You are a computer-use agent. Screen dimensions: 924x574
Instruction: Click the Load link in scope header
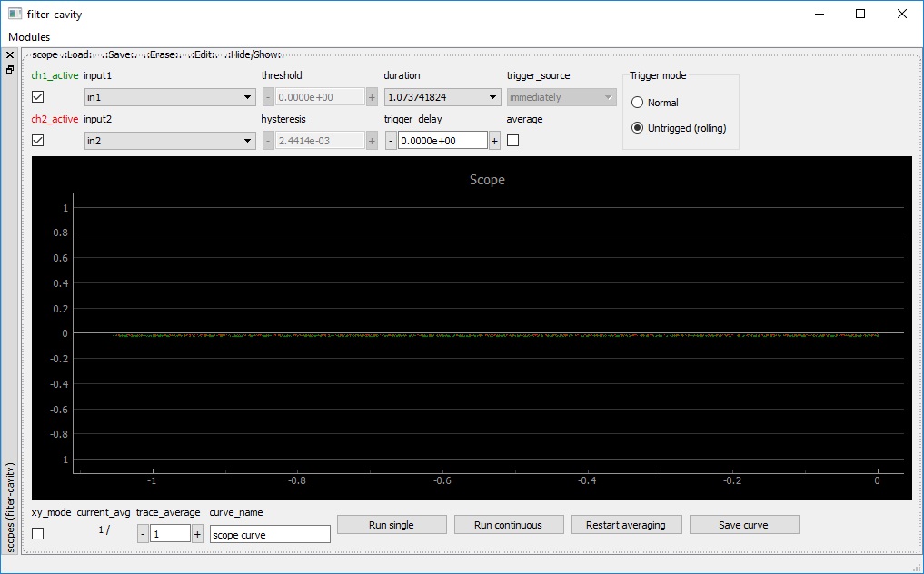[80, 55]
